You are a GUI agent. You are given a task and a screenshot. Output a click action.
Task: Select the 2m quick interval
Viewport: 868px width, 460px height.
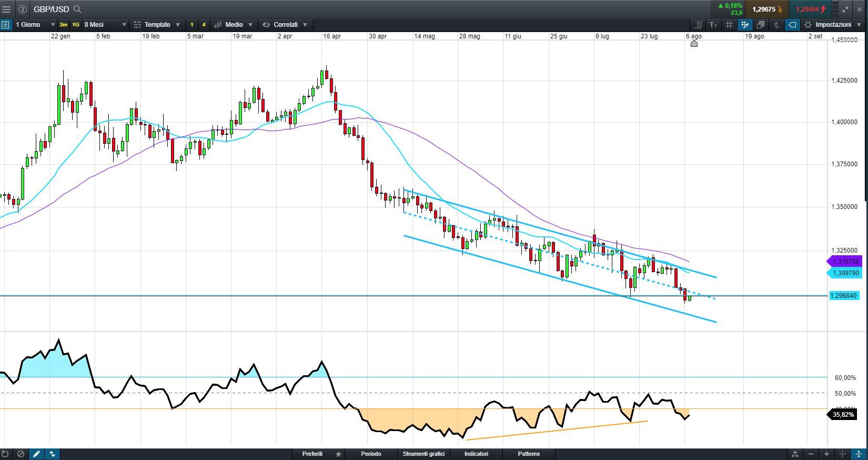[64, 25]
